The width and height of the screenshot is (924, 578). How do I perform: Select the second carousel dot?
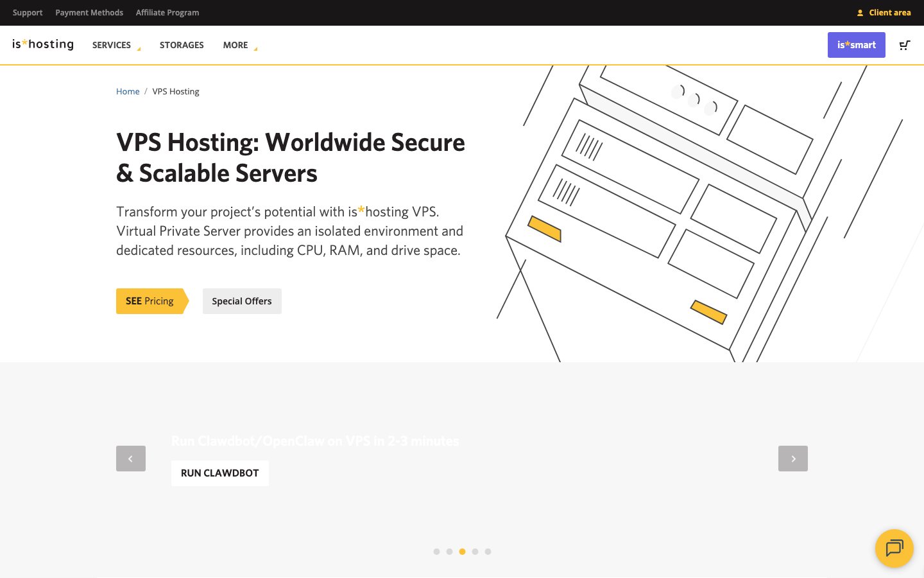pos(449,552)
